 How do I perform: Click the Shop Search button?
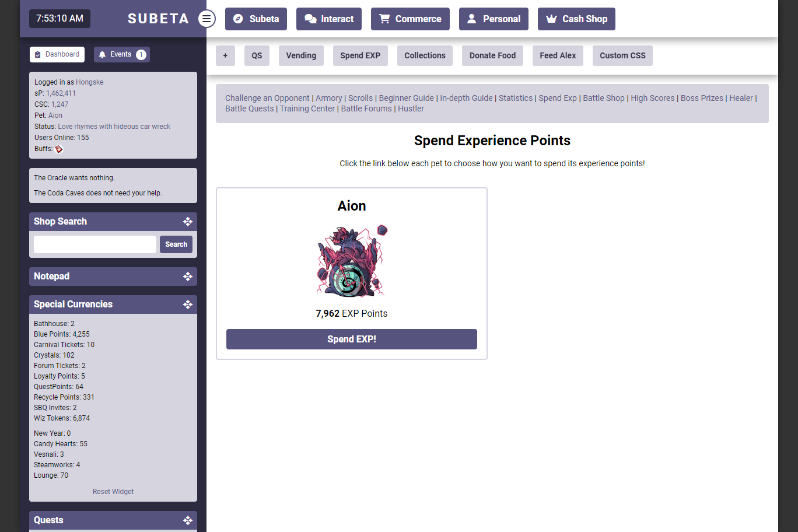coord(176,244)
